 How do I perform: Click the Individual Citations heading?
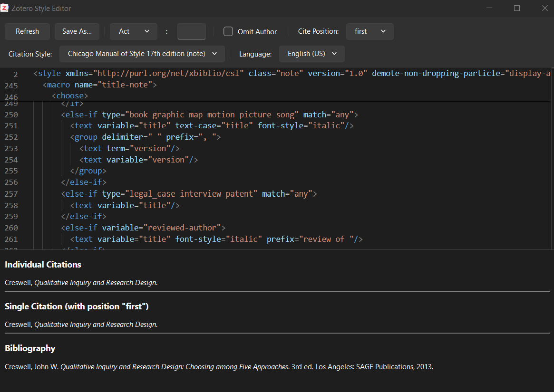point(43,265)
